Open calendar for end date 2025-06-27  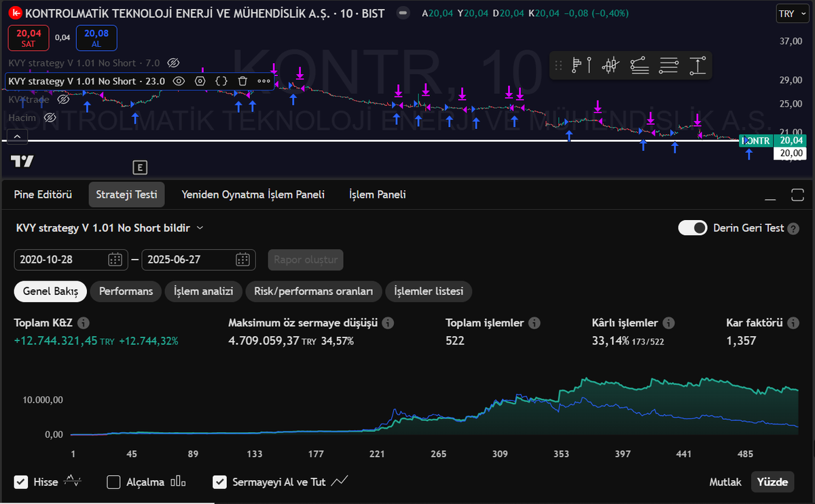point(242,259)
